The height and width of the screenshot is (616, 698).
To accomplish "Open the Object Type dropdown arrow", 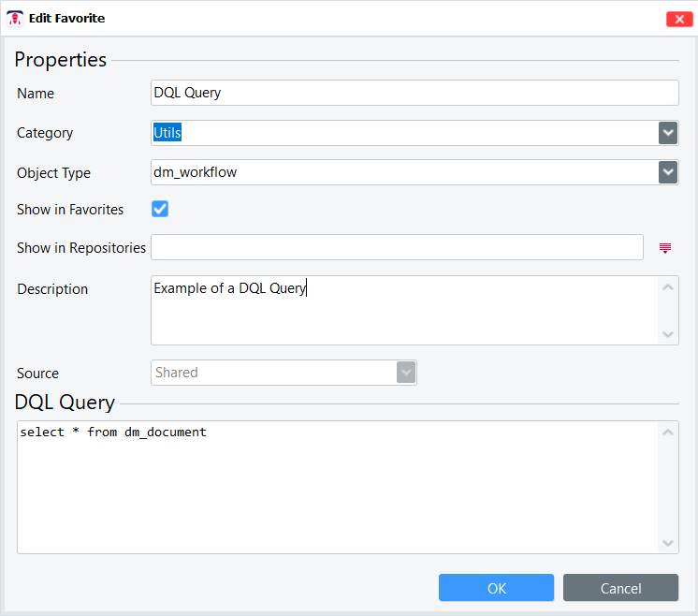I will coord(667,172).
